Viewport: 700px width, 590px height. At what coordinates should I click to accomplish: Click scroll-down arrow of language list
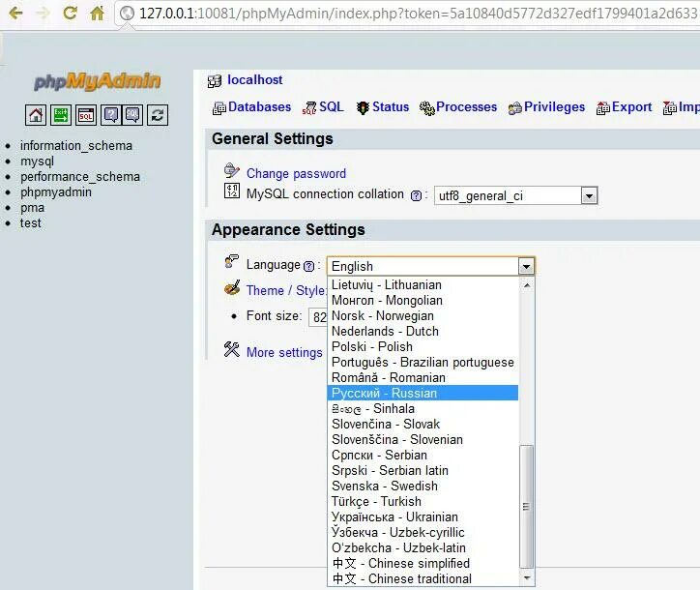(527, 578)
